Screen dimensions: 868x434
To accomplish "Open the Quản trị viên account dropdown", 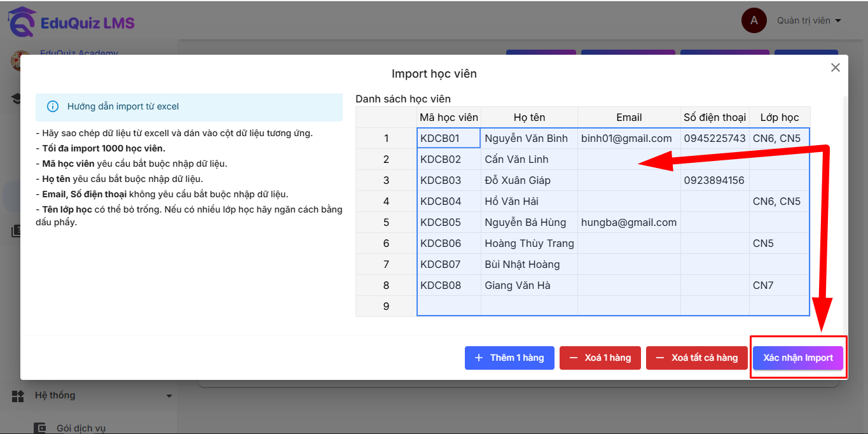I will click(809, 20).
